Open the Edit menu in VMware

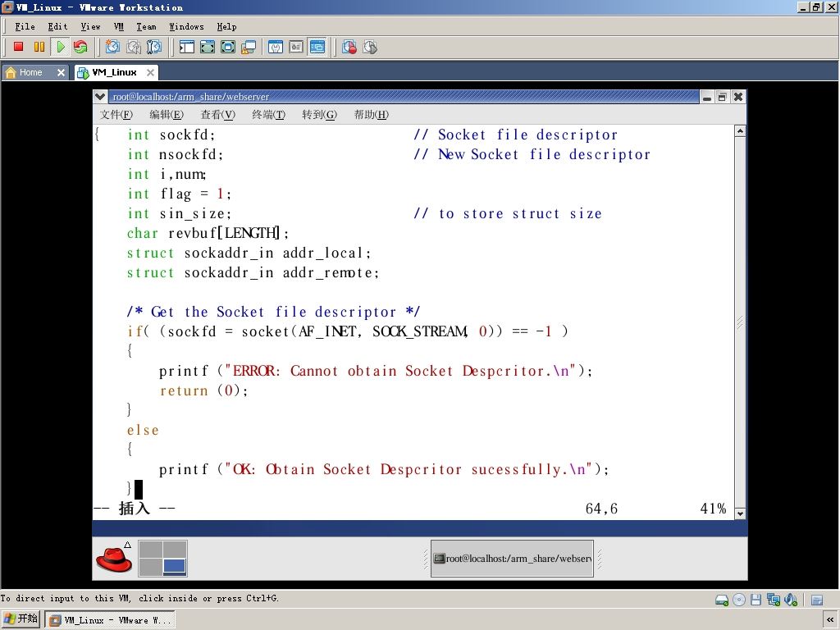coord(57,27)
